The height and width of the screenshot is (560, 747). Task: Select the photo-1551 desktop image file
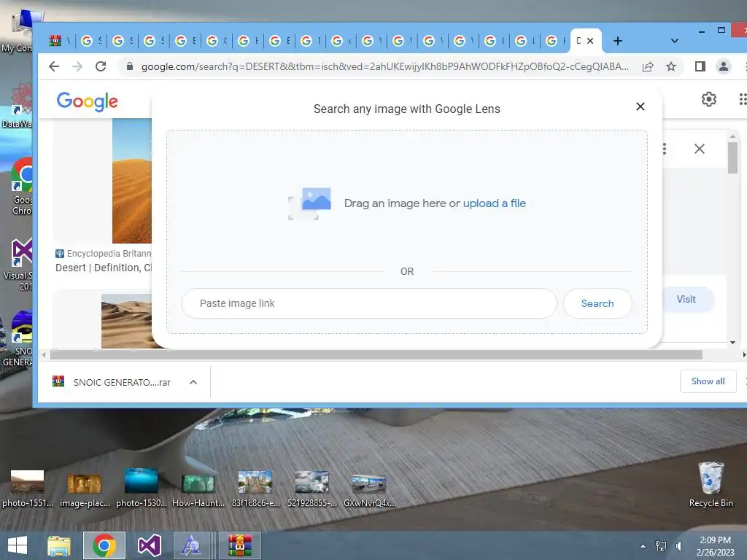coord(27,489)
